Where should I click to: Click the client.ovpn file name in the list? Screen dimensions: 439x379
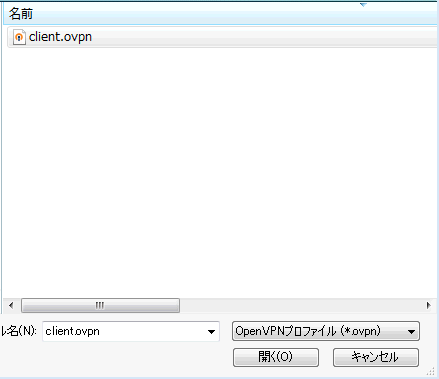(x=60, y=37)
